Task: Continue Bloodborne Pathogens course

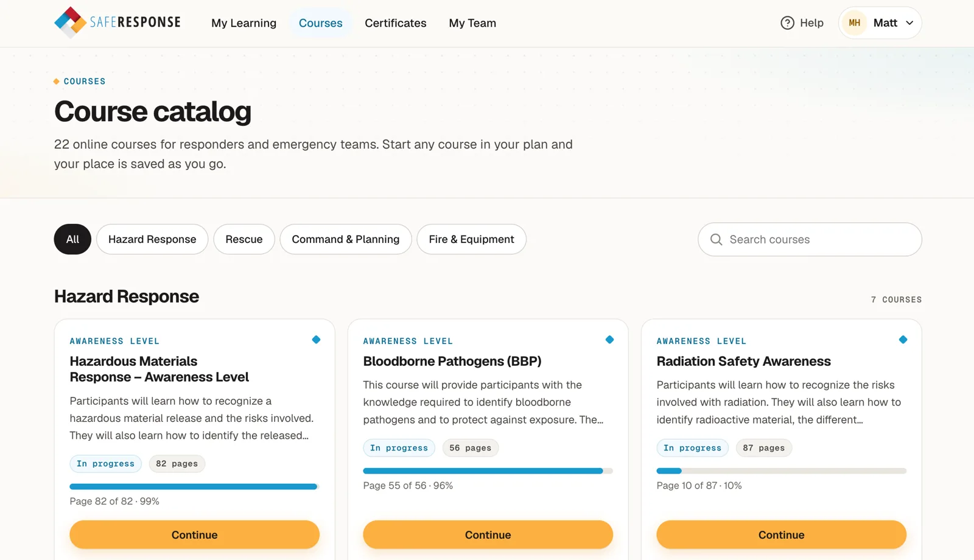Action: (488, 534)
